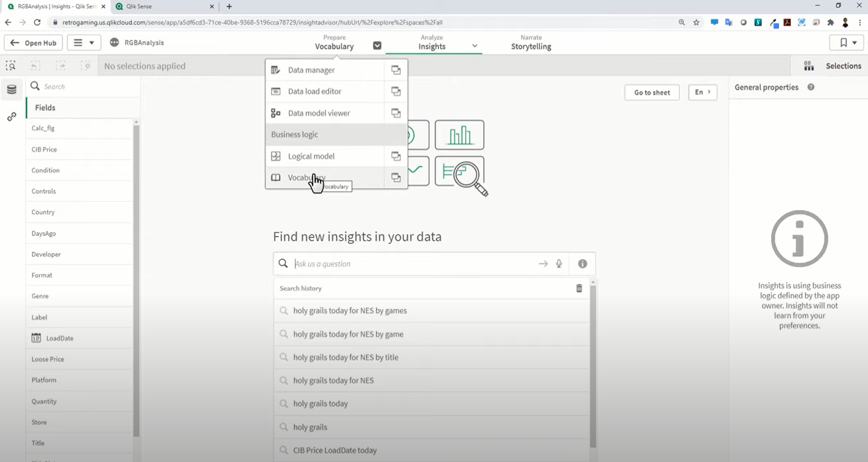868x462 pixels.
Task: Click the submit question arrow icon
Action: point(543,263)
